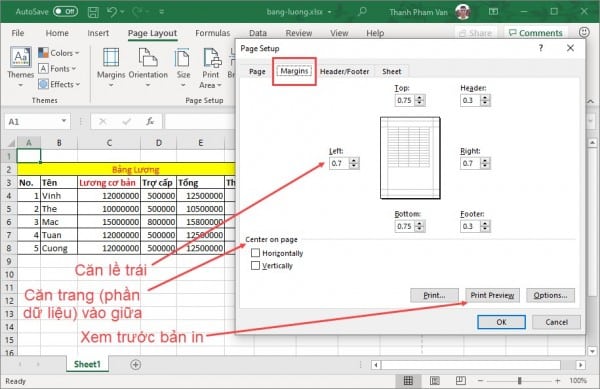Click the Select All corner triangle

[x=11, y=143]
